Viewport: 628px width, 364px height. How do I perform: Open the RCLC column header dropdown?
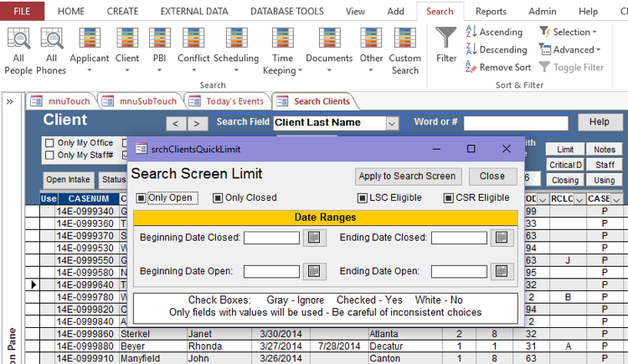579,199
